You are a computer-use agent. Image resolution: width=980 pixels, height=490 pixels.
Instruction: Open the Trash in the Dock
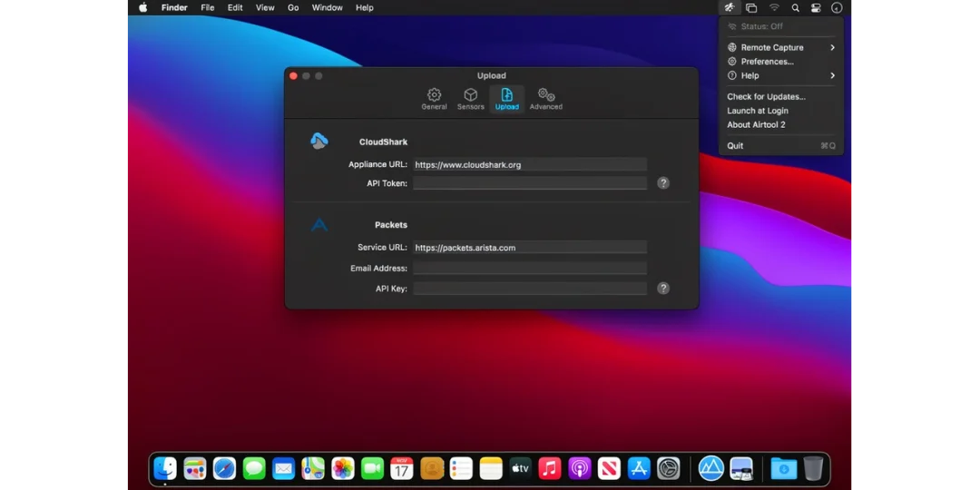[x=813, y=468]
